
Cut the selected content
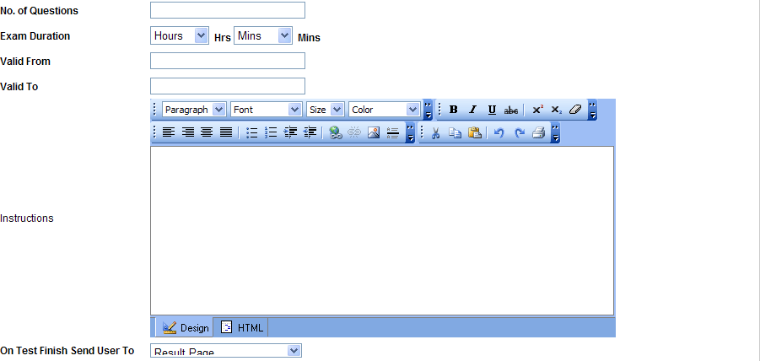tap(435, 132)
